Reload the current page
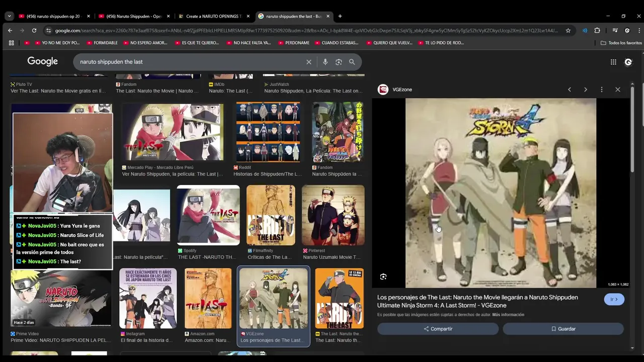This screenshot has height=362, width=644. pyautogui.click(x=34, y=30)
